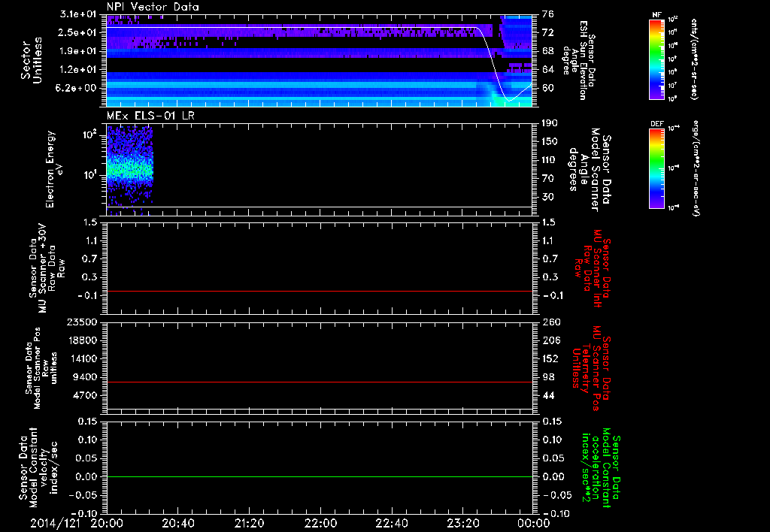770x532 pixels.
Task: Click the 'NPI Vector Data' panel title
Action: tap(153, 7)
